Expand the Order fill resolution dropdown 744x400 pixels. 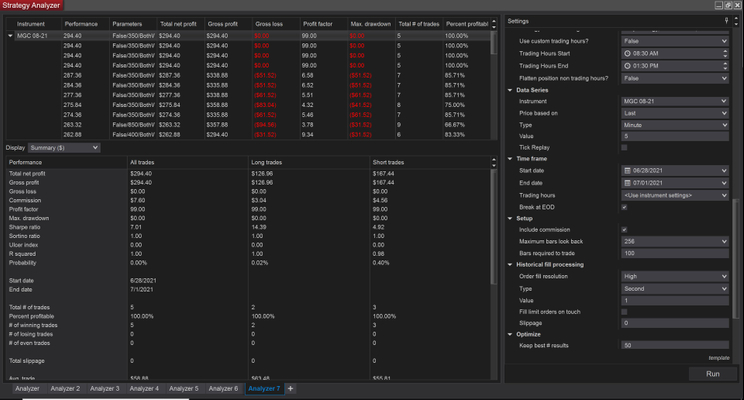(675, 276)
